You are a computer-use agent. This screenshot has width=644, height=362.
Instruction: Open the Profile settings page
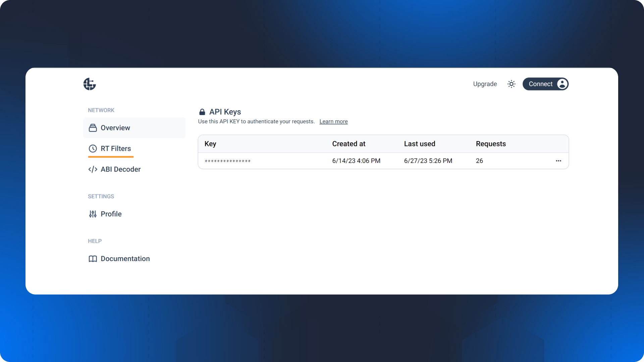coord(111,214)
